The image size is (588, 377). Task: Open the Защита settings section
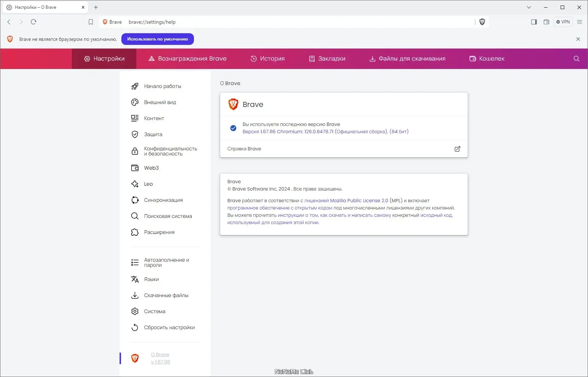(153, 134)
